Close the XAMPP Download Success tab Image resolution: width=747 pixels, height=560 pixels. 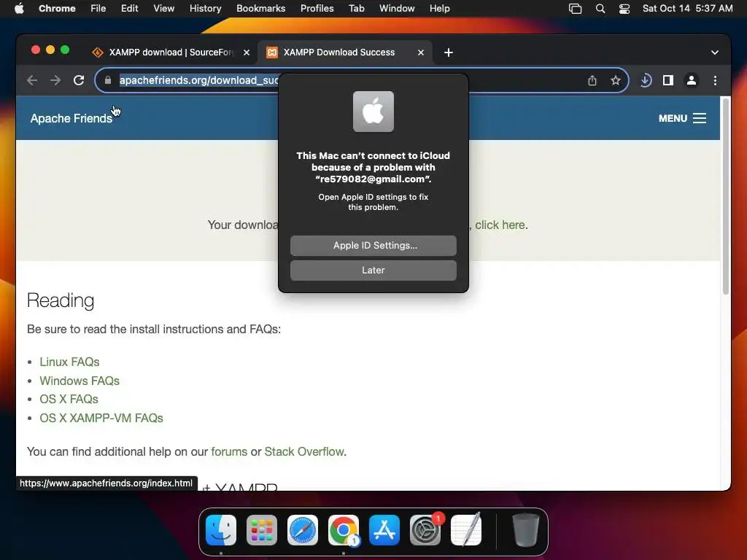(x=421, y=52)
